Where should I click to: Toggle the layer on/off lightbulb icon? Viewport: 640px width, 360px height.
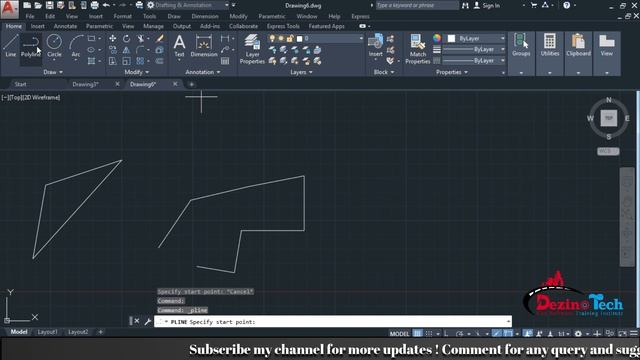coord(272,38)
